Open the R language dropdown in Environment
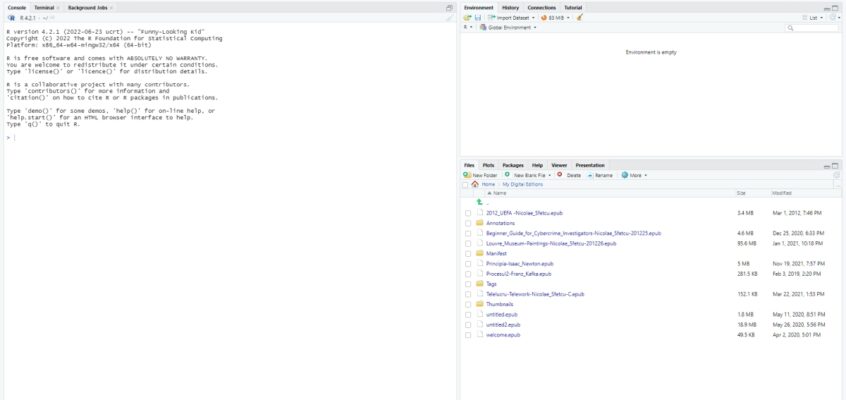This screenshot has width=846, height=400. pyautogui.click(x=468, y=27)
